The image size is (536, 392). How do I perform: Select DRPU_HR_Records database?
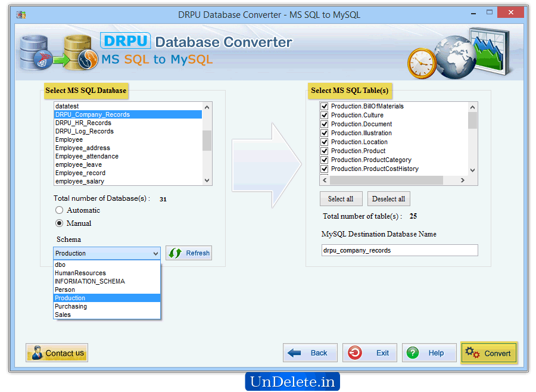128,123
